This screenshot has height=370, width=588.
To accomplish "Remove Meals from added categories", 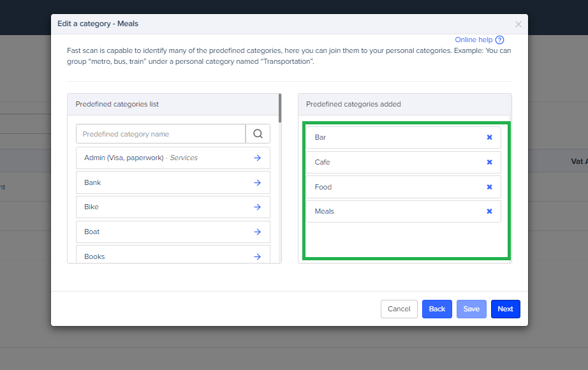I will pyautogui.click(x=489, y=211).
